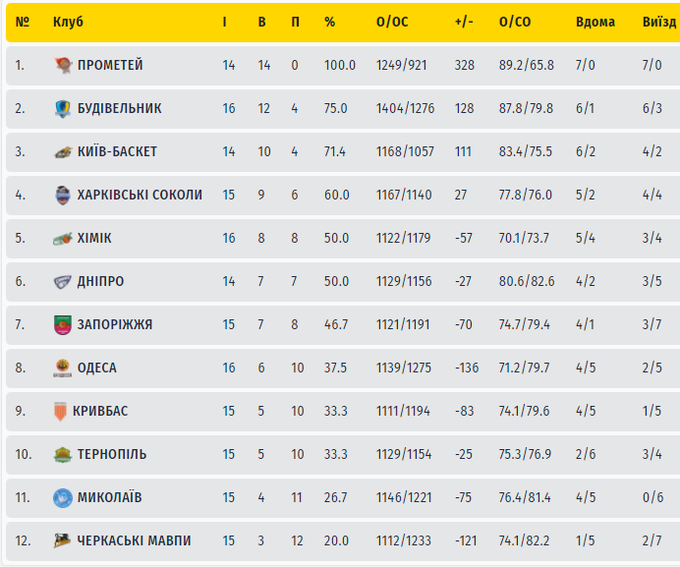Click the Будівельник team logo icon
680x567 pixels.
pos(63,108)
